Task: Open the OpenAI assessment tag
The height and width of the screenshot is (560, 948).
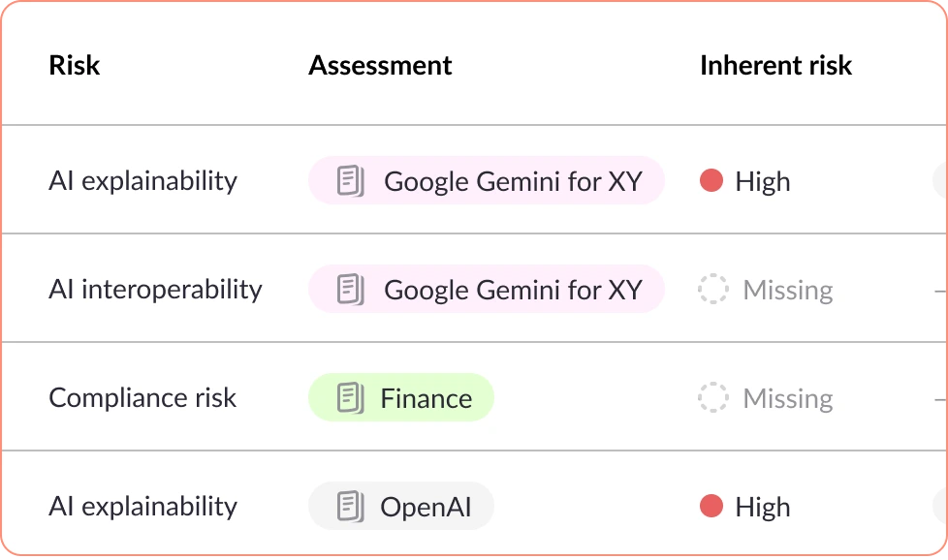Action: [401, 507]
